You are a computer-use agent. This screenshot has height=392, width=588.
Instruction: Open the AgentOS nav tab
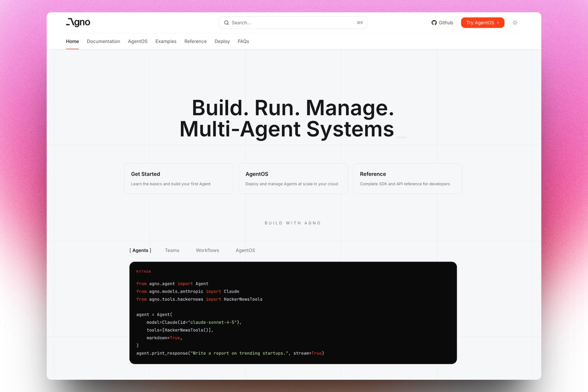pyautogui.click(x=138, y=41)
